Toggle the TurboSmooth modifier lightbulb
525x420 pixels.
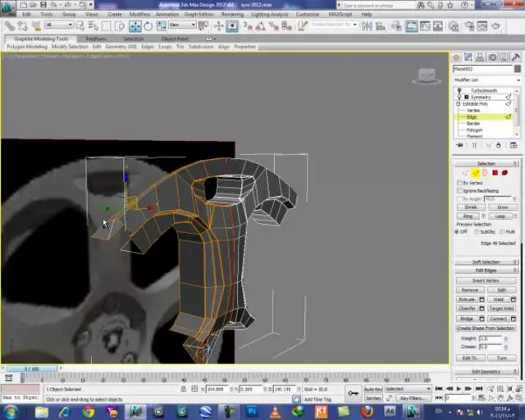459,90
